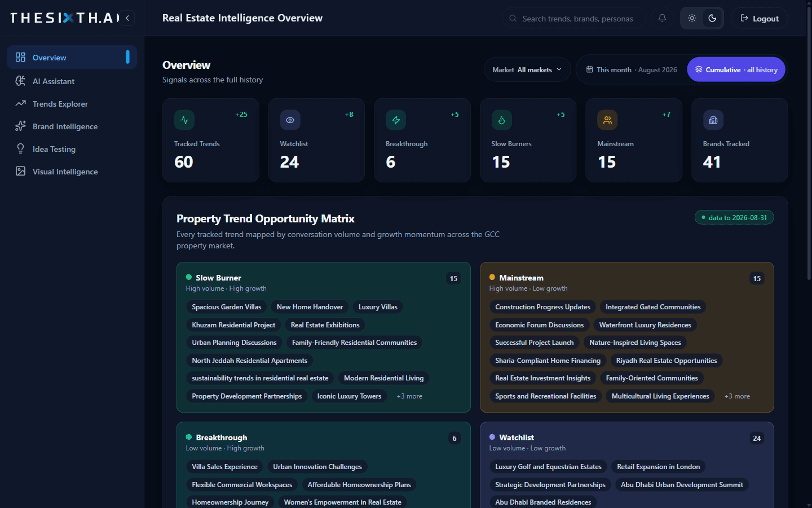
Task: Click the Breakthrough lightning icon
Action: (396, 120)
